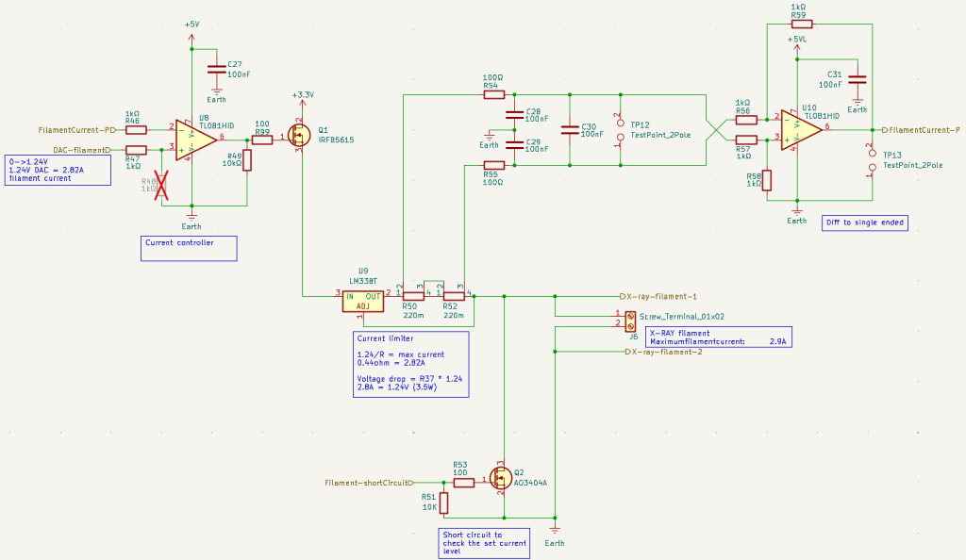Image resolution: width=966 pixels, height=560 pixels.
Task: Click the DAC-filament input label
Action: click(x=79, y=150)
